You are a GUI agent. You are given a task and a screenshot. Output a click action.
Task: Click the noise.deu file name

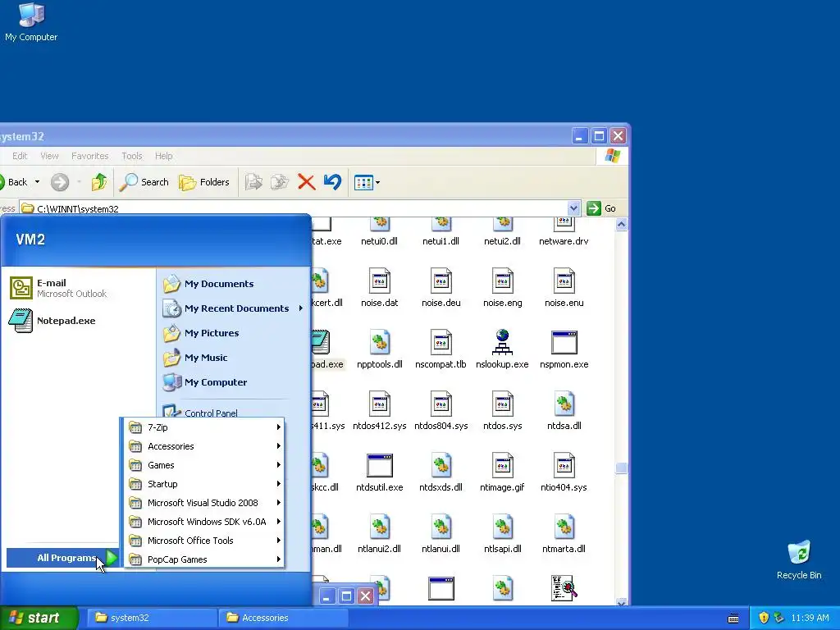441,303
